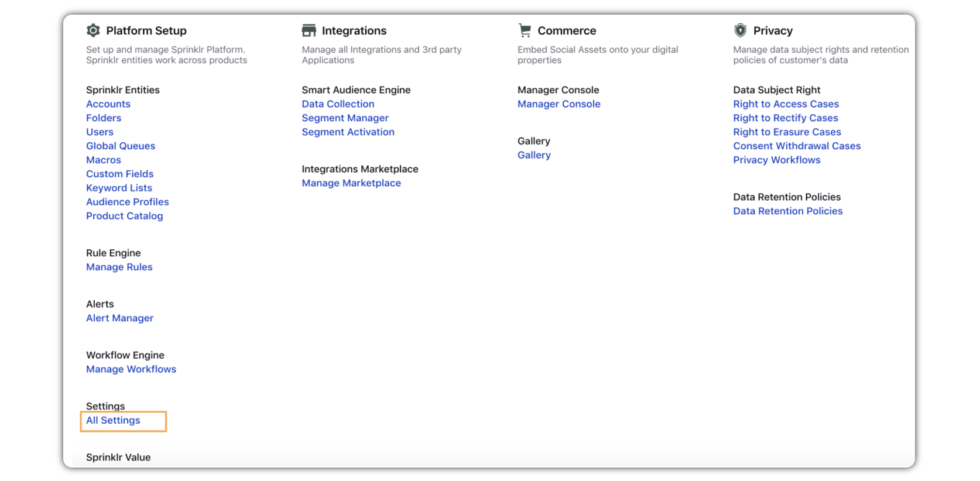Open the Gallery link
Image resolution: width=980 pixels, height=481 pixels.
pos(534,156)
